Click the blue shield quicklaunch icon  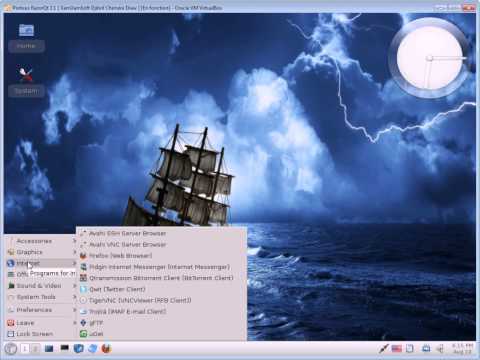click(79, 349)
